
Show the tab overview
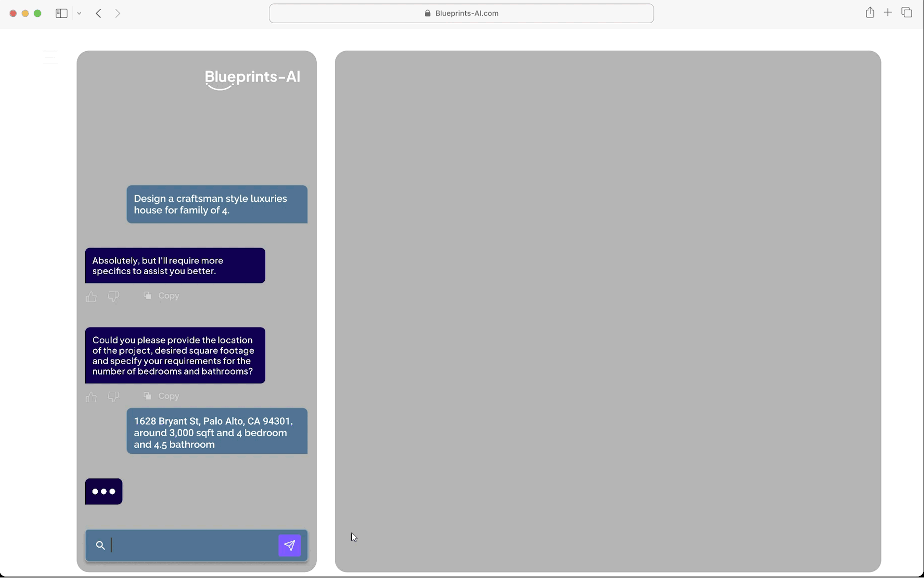pos(907,13)
